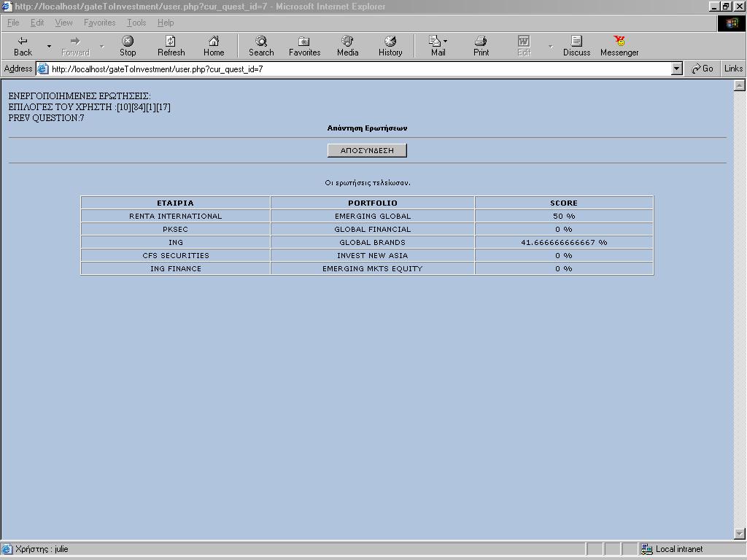This screenshot has width=747, height=560.
Task: Select the PORTFOLIO column header
Action: tap(373, 203)
